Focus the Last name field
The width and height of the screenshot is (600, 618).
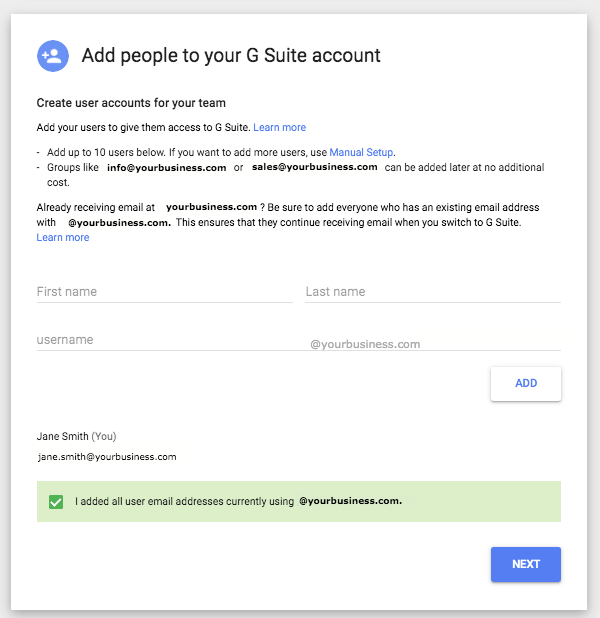(432, 292)
